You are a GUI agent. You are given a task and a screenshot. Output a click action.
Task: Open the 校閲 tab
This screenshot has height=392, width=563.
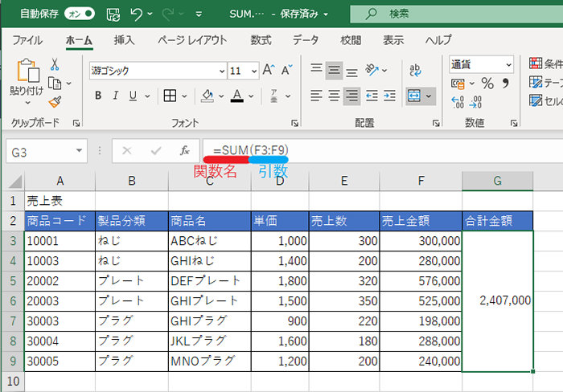click(x=351, y=40)
